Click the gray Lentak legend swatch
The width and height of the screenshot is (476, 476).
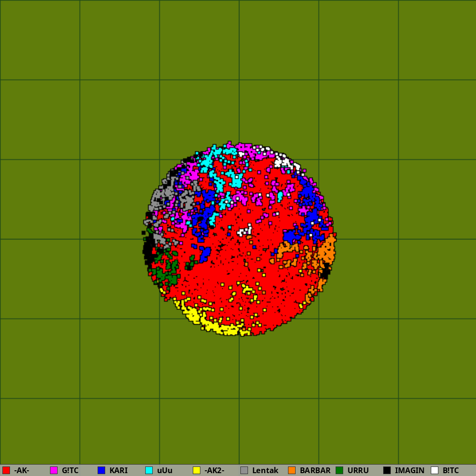[244, 470]
